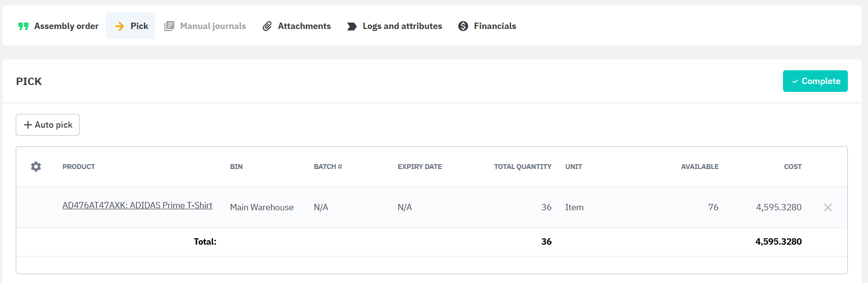
Task: Click the Main Warehouse bin cell
Action: (261, 207)
